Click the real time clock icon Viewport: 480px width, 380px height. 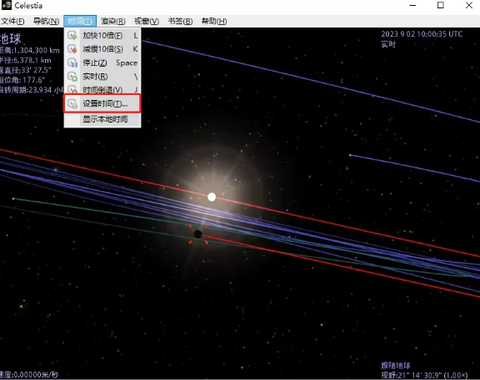[73, 76]
